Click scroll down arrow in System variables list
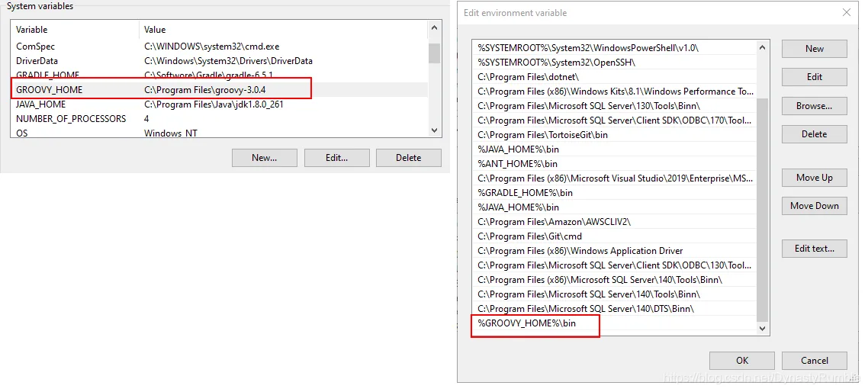Viewport: 868px width, 392px height. coord(435,130)
